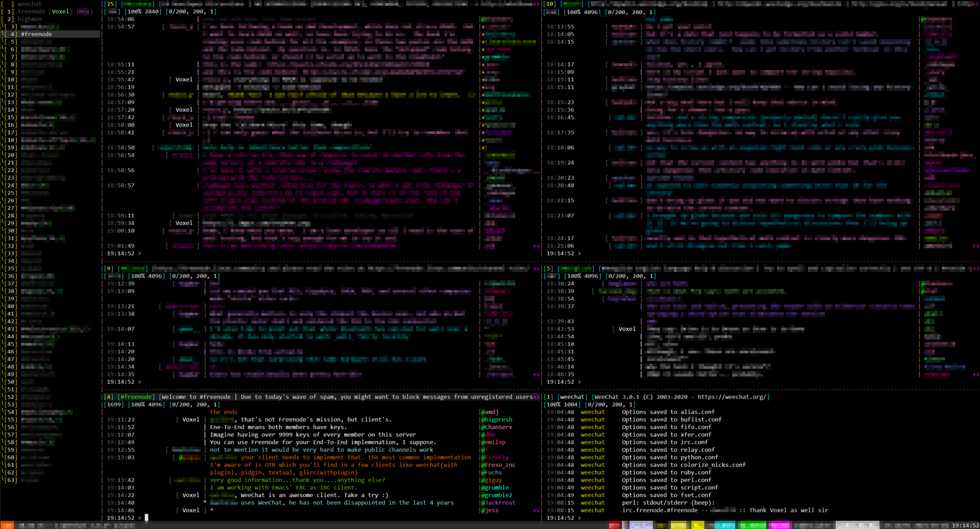Click the red block in bottom bar
This screenshot has height=529, width=980.
pyautogui.click(x=613, y=525)
